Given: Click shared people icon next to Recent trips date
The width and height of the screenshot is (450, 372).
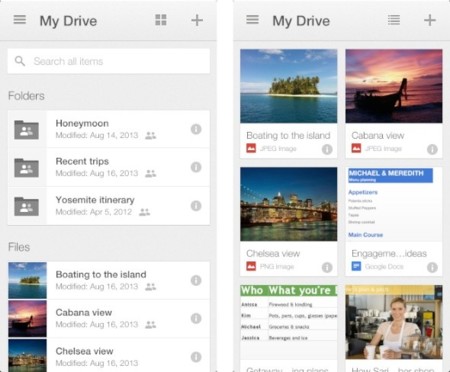Looking at the screenshot, I should (x=151, y=173).
